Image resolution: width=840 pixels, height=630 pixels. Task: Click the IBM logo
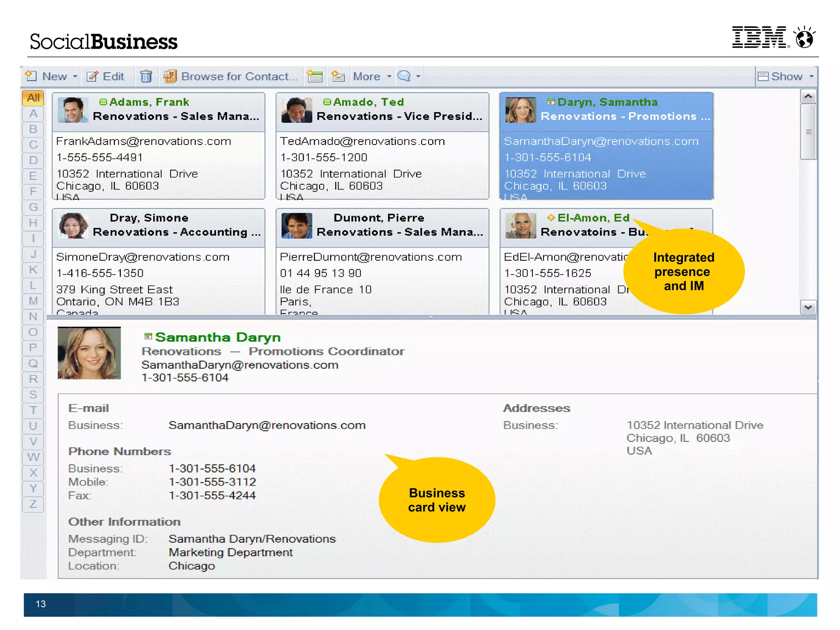tap(760, 37)
